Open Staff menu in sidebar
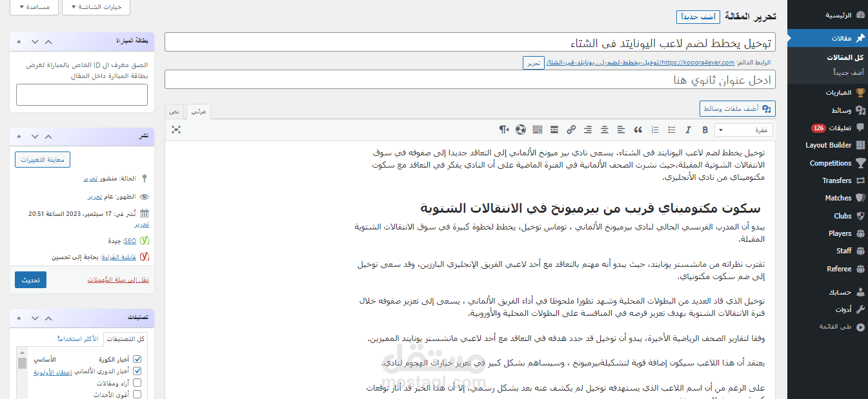 (x=827, y=251)
